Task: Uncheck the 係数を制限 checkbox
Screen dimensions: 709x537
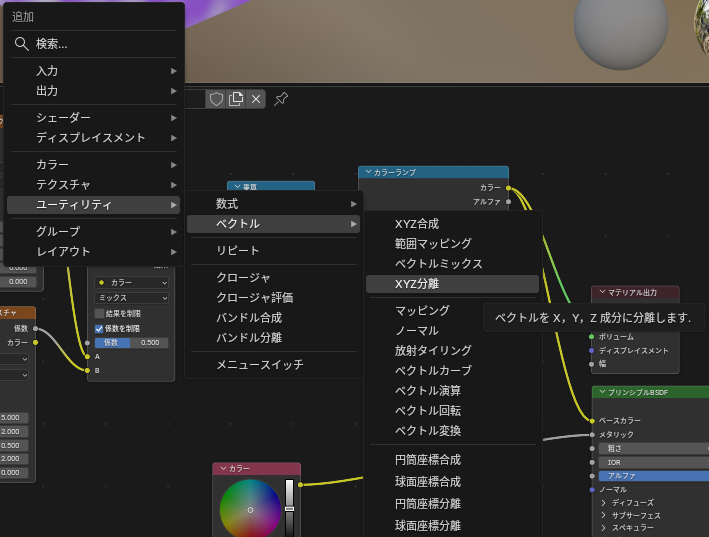Action: pos(99,328)
